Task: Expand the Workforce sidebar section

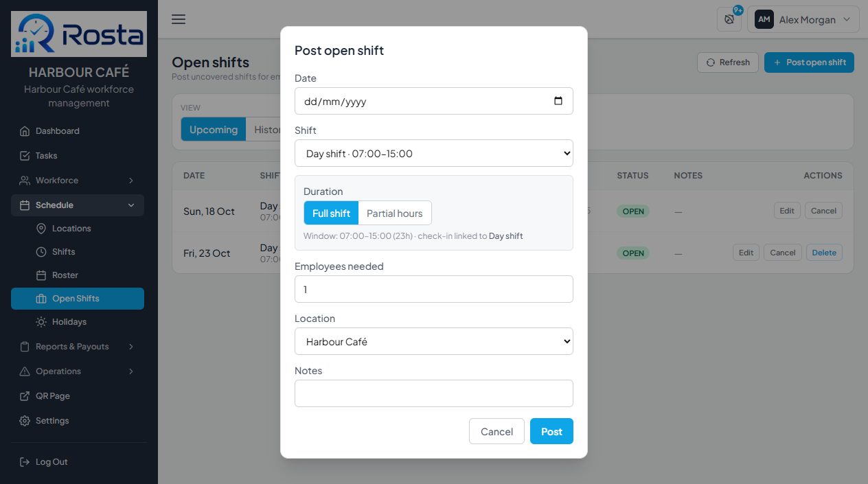Action: coord(78,181)
